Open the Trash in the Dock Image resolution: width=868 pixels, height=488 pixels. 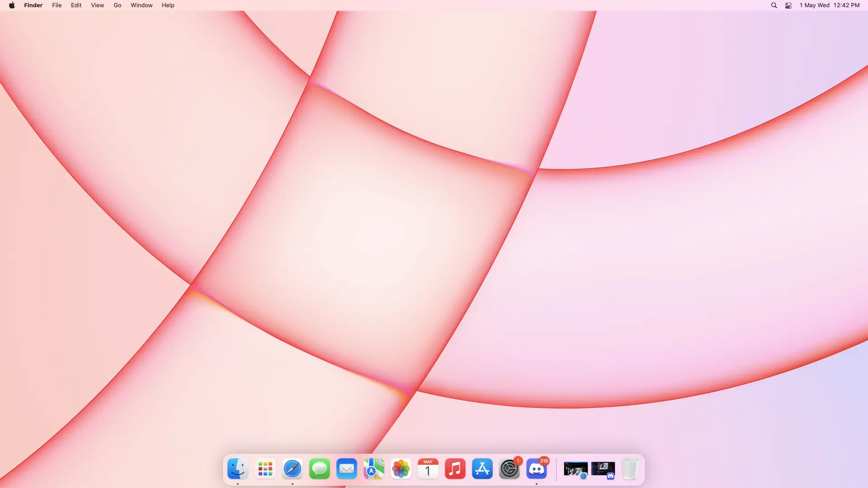point(630,469)
